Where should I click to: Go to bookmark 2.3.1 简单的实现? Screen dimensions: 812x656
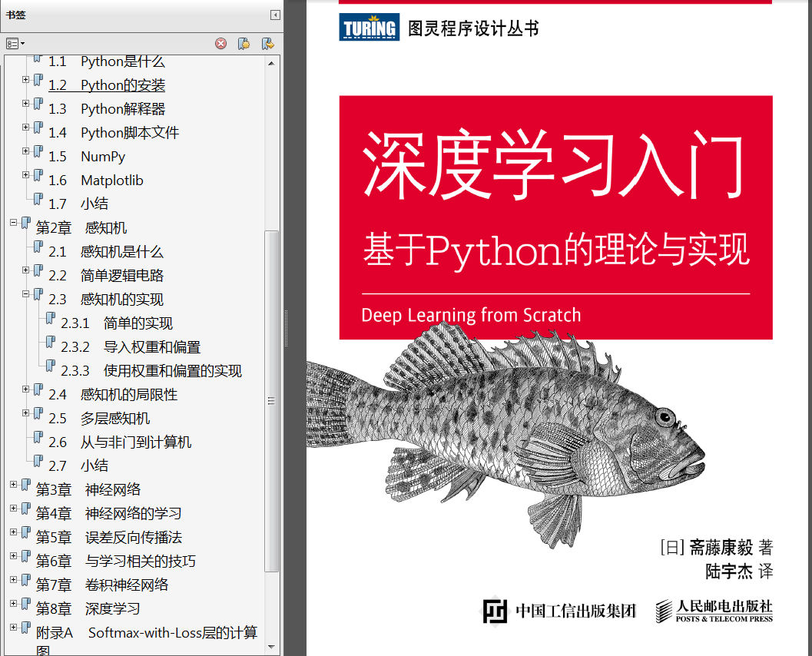click(x=117, y=323)
